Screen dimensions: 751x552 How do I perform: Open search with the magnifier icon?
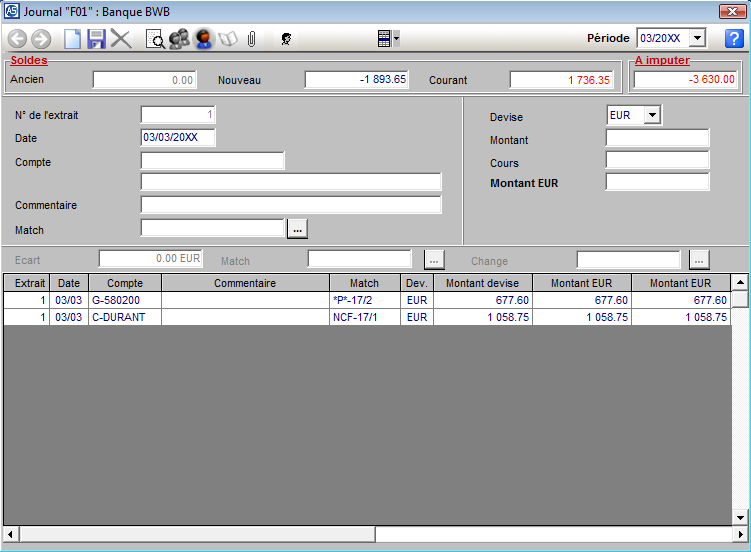pyautogui.click(x=155, y=39)
